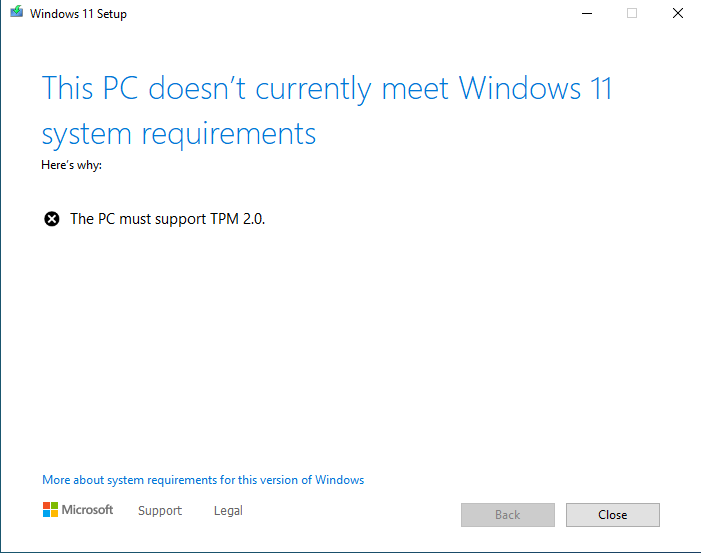Click the 'Here's why:' label
The width and height of the screenshot is (701, 553).
(72, 165)
